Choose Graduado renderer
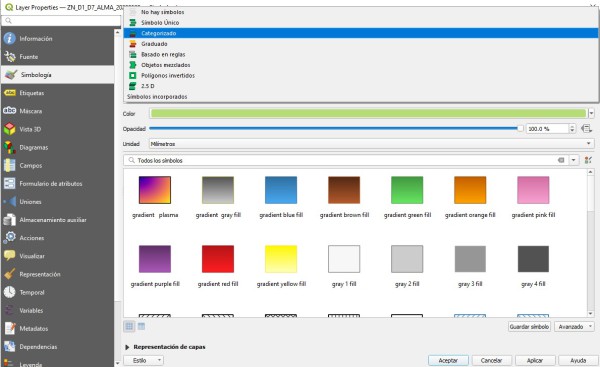Viewport: 600px width, 367px height. pos(361,44)
